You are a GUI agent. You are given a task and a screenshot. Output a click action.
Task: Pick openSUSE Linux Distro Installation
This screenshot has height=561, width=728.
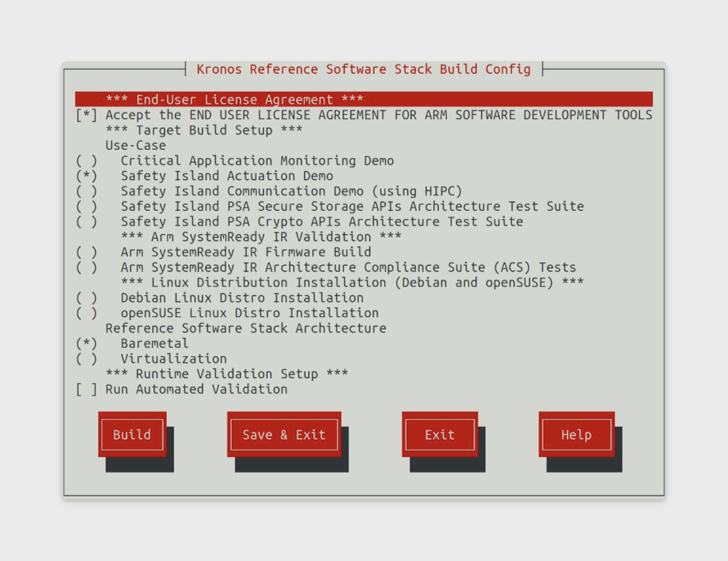(86, 313)
